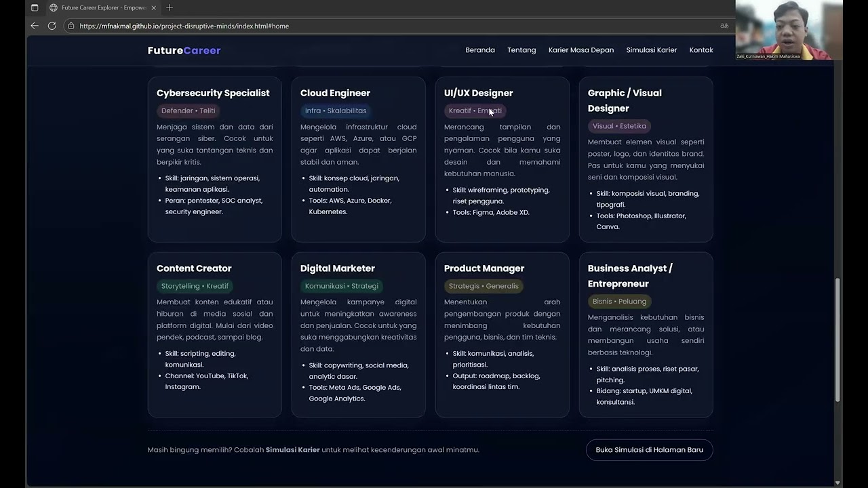Go back with the browser back arrow
The width and height of the screenshot is (868, 488).
coord(35,26)
